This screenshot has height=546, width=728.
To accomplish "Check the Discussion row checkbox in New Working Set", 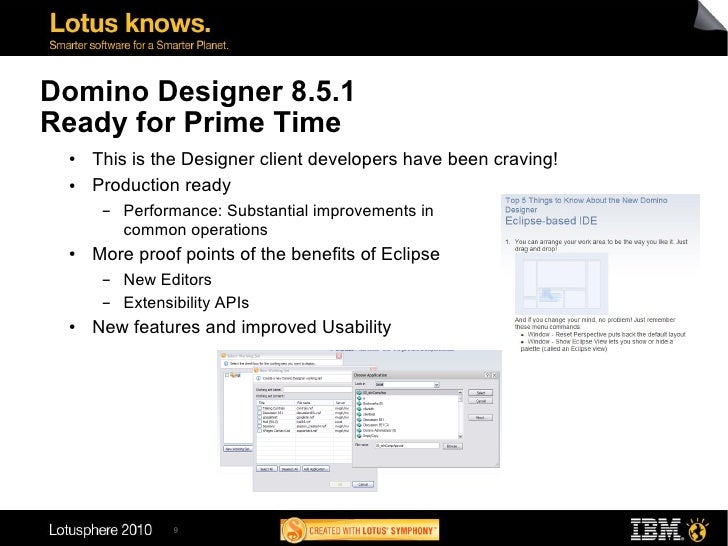I will (260, 413).
